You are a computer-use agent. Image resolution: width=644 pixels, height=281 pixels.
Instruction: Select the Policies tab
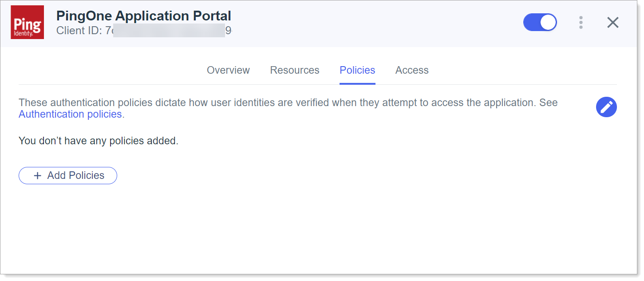tap(357, 70)
